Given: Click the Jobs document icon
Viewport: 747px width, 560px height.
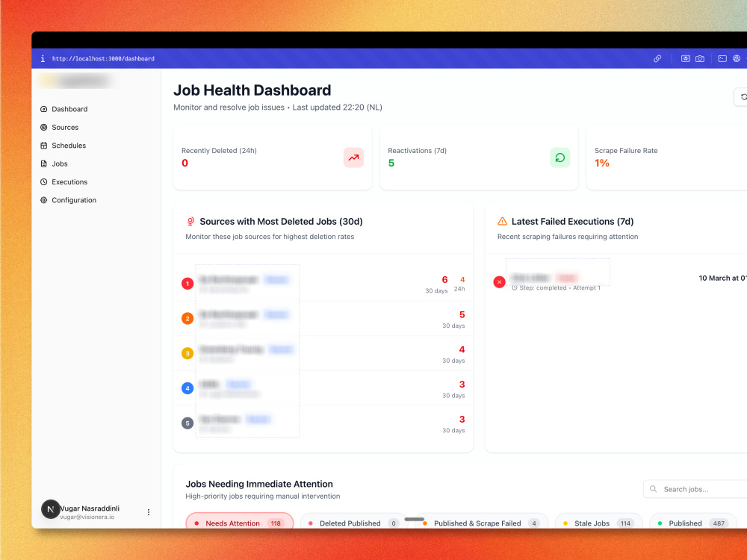Looking at the screenshot, I should pos(44,164).
